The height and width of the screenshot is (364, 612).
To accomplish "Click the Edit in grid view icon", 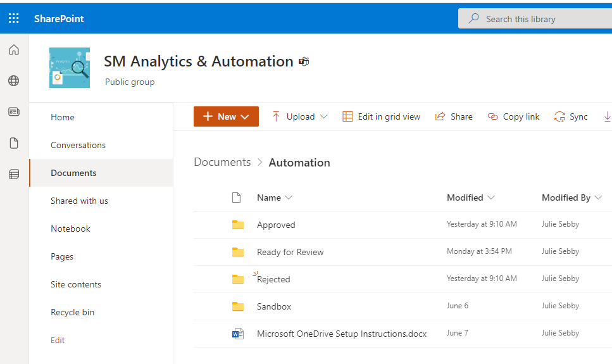I will click(347, 116).
